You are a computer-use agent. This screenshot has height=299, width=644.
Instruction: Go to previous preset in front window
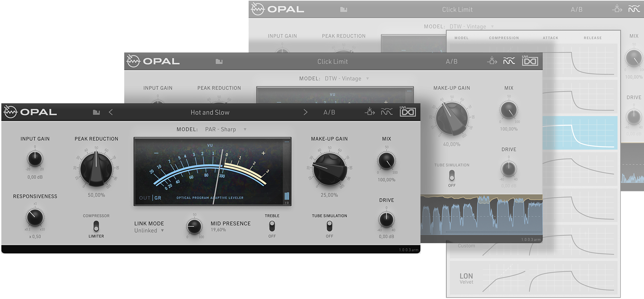pos(111,112)
